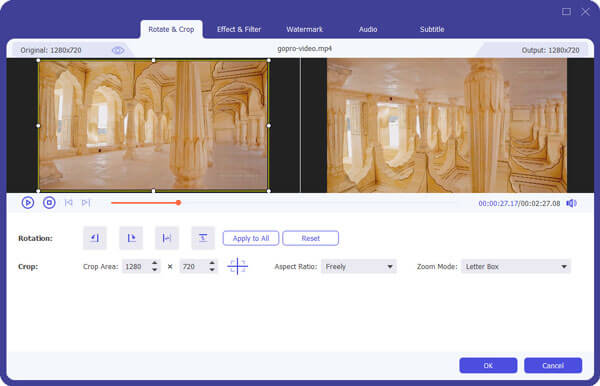The image size is (600, 386).
Task: Center the crop area with cross icon
Action: point(238,266)
